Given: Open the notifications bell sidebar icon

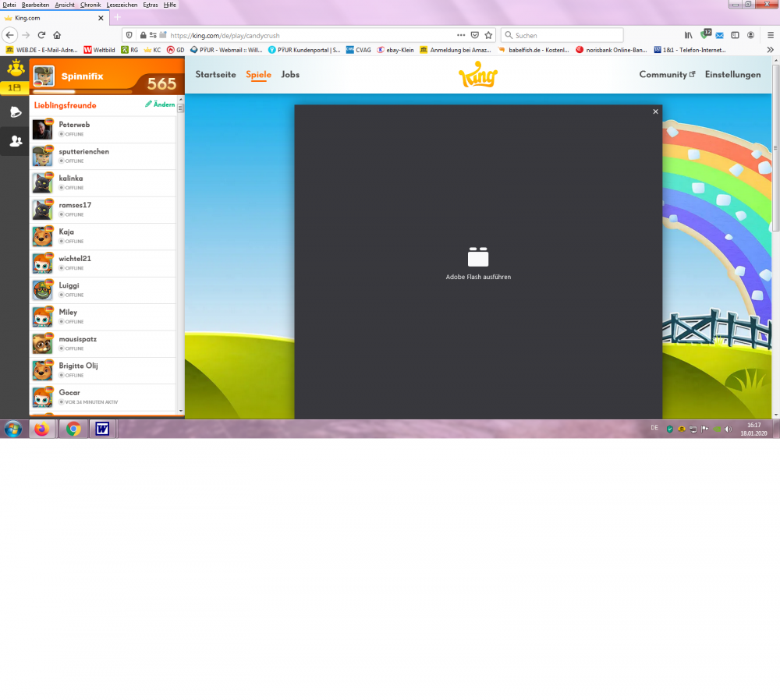Looking at the screenshot, I should [x=16, y=112].
